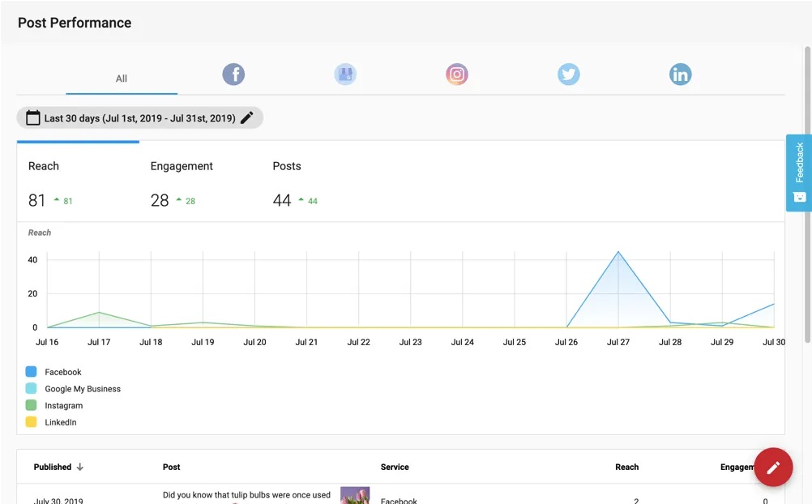Open the tulip post thumbnail
The width and height of the screenshot is (812, 504).
355,496
